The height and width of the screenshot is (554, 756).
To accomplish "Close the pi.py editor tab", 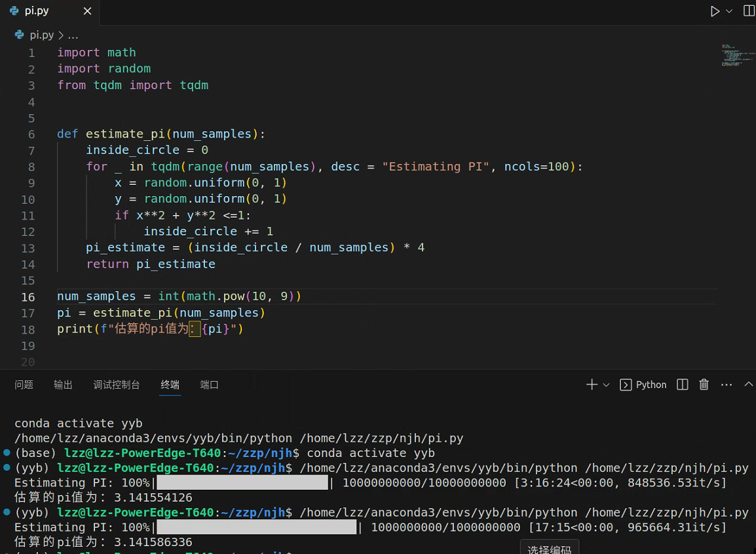I will [87, 10].
